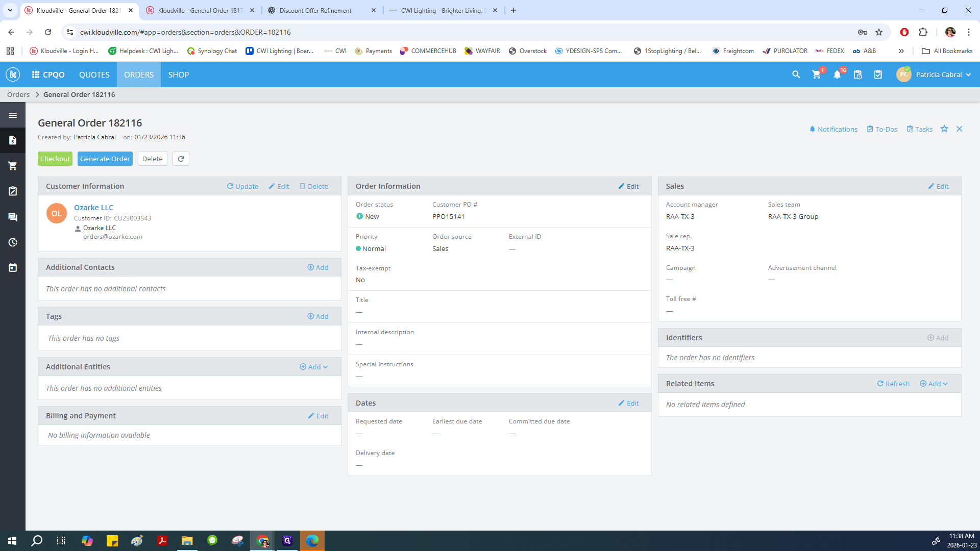Expand the Related Items Add dropdown
The image size is (980, 551).
tap(934, 384)
